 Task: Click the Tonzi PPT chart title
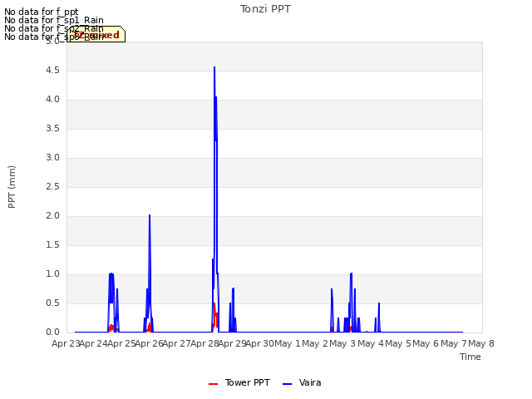pos(265,9)
